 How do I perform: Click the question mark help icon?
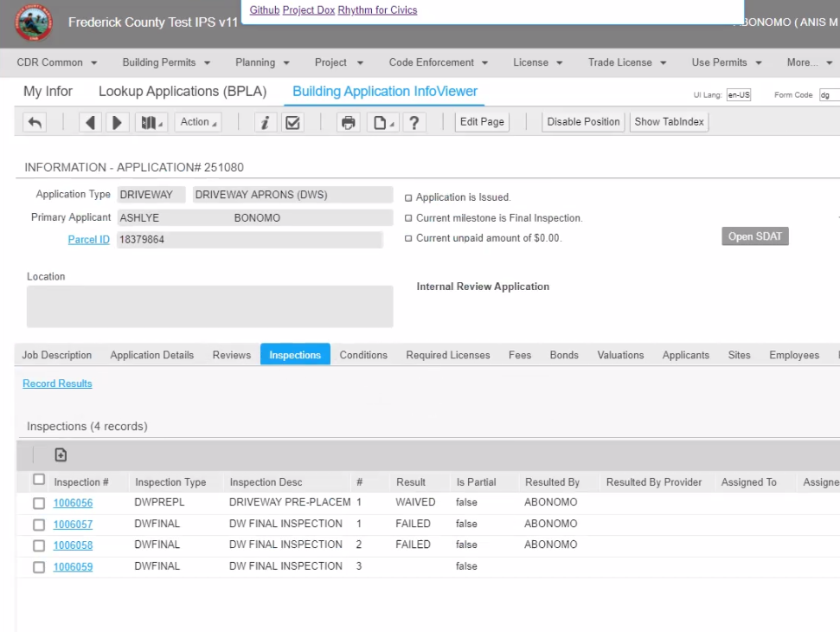pyautogui.click(x=414, y=122)
